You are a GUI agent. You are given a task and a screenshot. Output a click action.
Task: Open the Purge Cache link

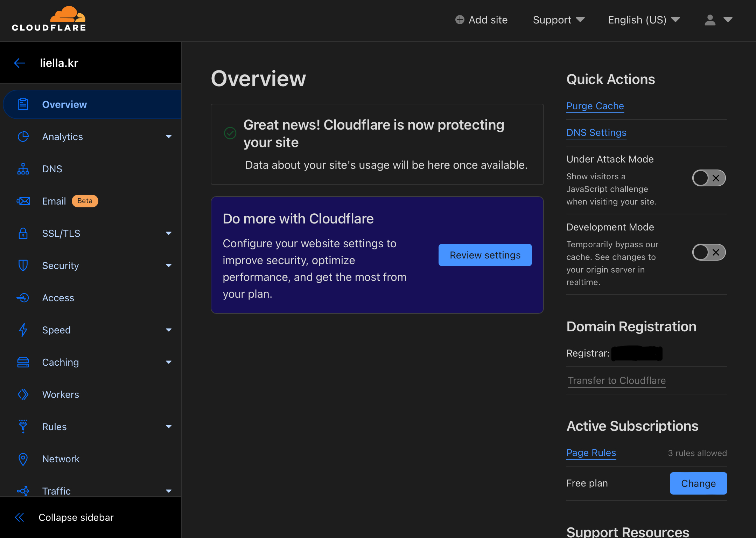[x=595, y=106]
